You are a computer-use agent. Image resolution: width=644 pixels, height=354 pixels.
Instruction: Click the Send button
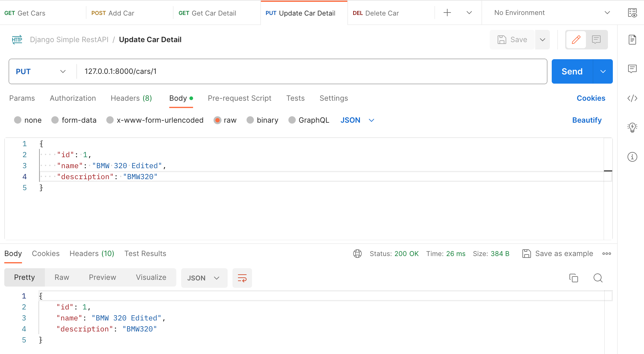pyautogui.click(x=572, y=71)
